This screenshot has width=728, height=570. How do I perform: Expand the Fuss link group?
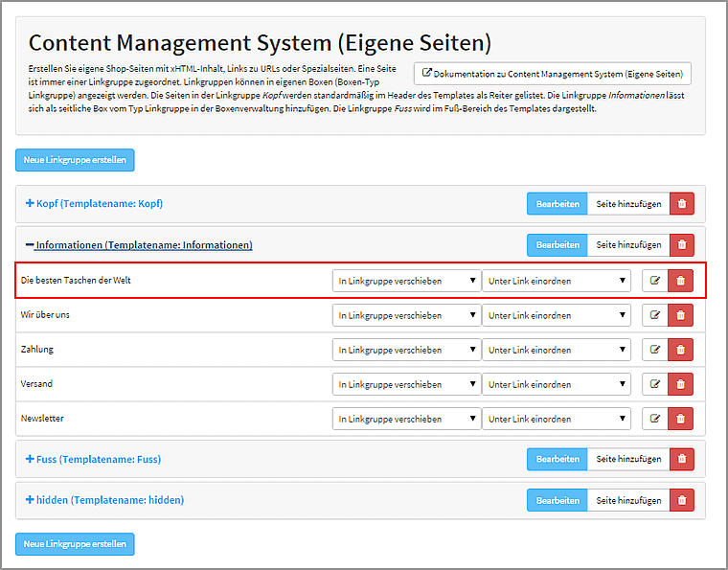click(x=93, y=459)
